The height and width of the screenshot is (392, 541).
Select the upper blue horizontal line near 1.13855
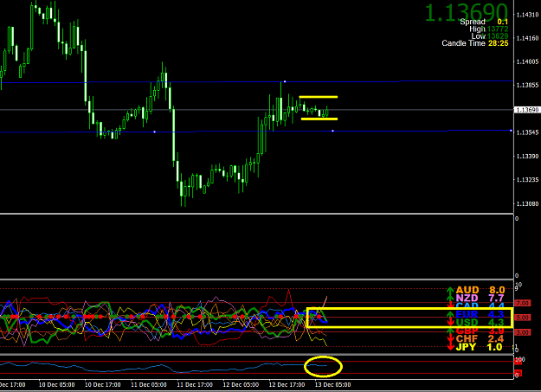click(x=257, y=82)
